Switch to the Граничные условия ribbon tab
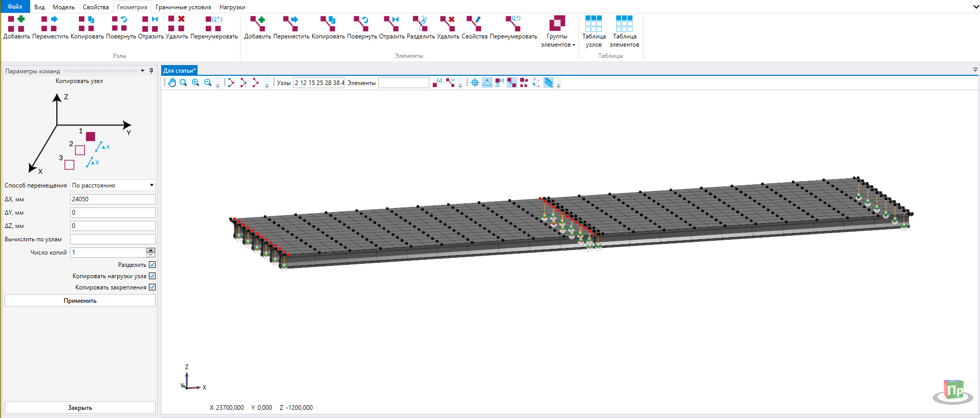 pyautogui.click(x=183, y=7)
